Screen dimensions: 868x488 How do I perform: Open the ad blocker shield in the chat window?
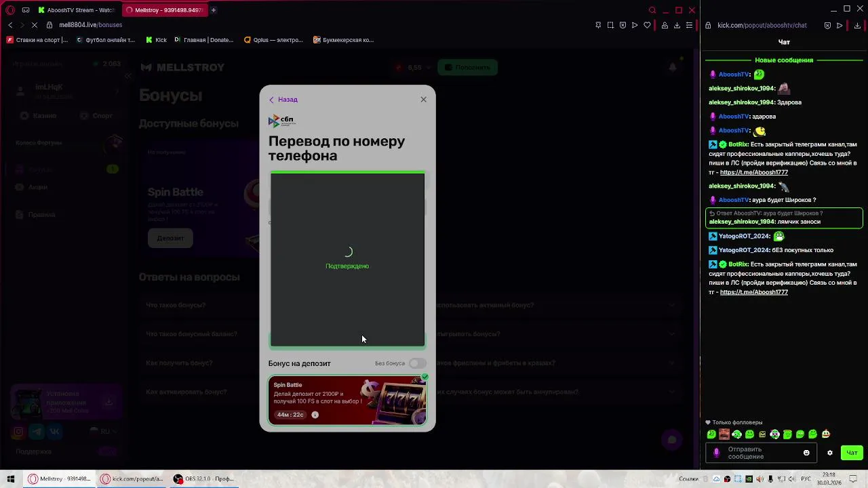[x=827, y=25]
